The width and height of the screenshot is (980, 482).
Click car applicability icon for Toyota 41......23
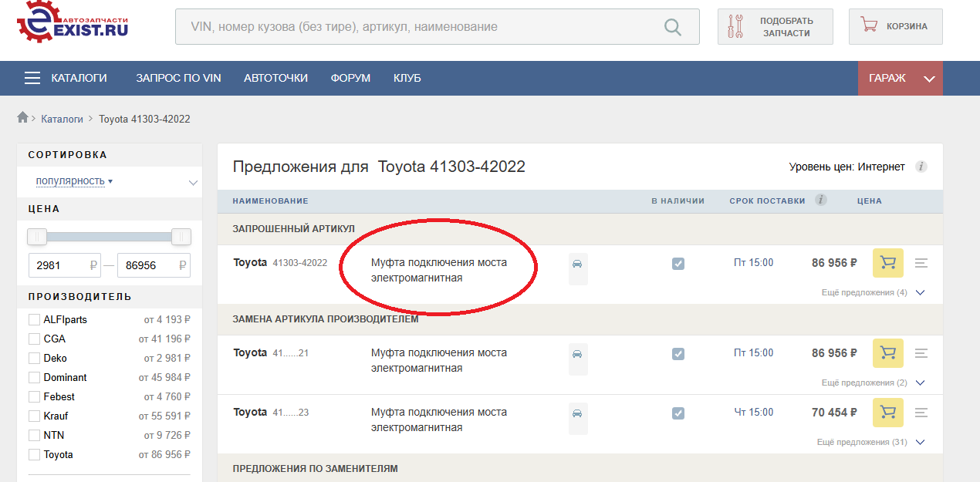tap(578, 418)
